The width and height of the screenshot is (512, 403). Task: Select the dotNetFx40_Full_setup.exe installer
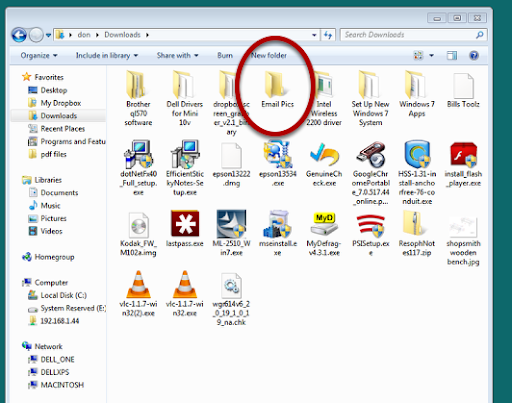point(138,168)
